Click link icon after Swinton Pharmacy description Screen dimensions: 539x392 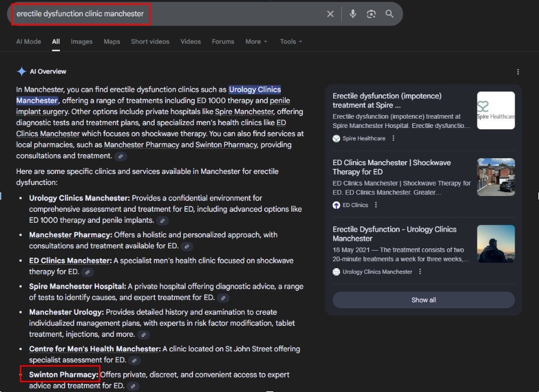click(x=133, y=386)
